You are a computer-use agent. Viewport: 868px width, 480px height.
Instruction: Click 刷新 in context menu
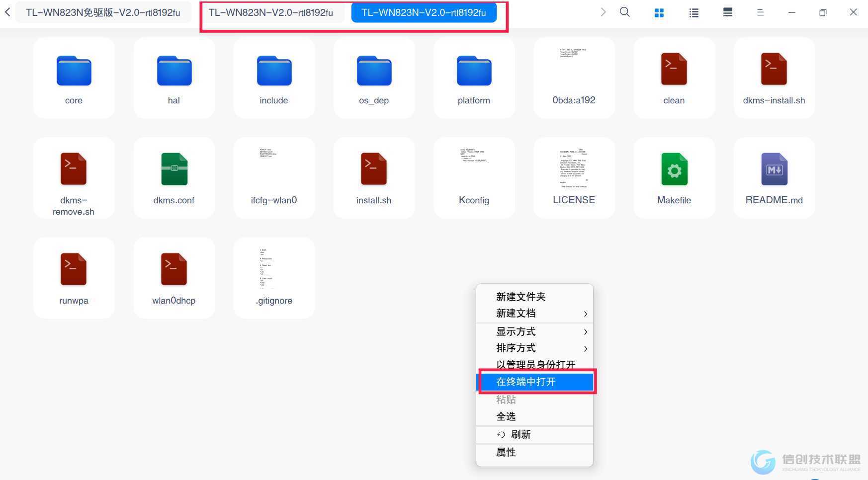pyautogui.click(x=534, y=434)
